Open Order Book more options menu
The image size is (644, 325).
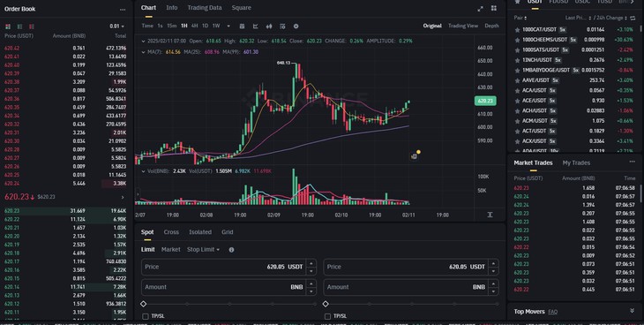tap(123, 9)
